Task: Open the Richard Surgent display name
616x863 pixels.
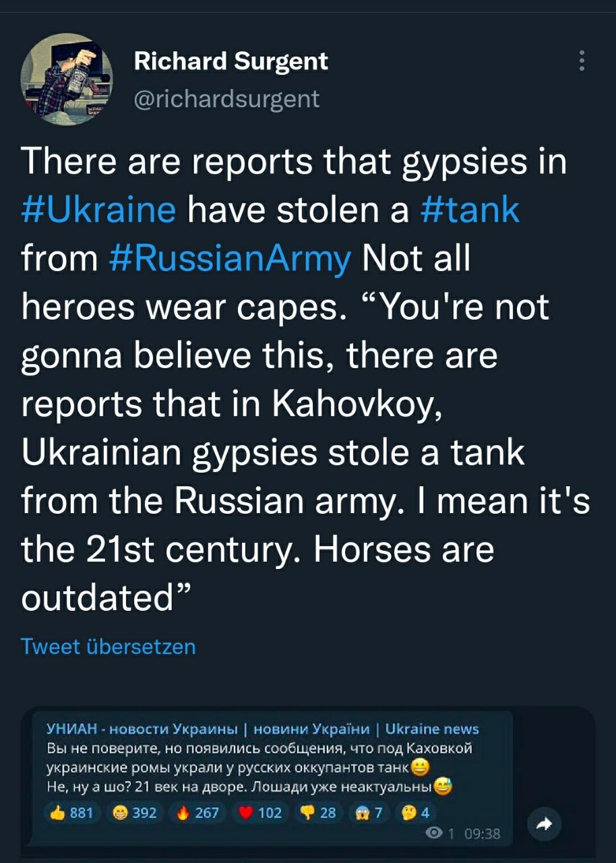Action: tap(231, 61)
